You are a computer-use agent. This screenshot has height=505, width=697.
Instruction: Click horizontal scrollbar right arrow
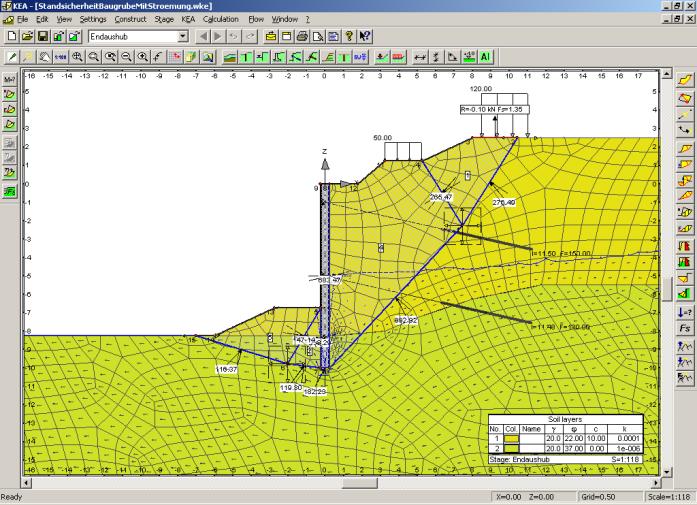(x=657, y=482)
